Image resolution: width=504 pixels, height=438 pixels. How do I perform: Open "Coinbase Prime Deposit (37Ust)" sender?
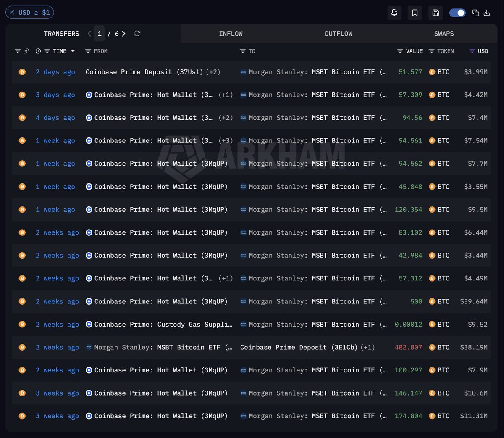tap(144, 72)
